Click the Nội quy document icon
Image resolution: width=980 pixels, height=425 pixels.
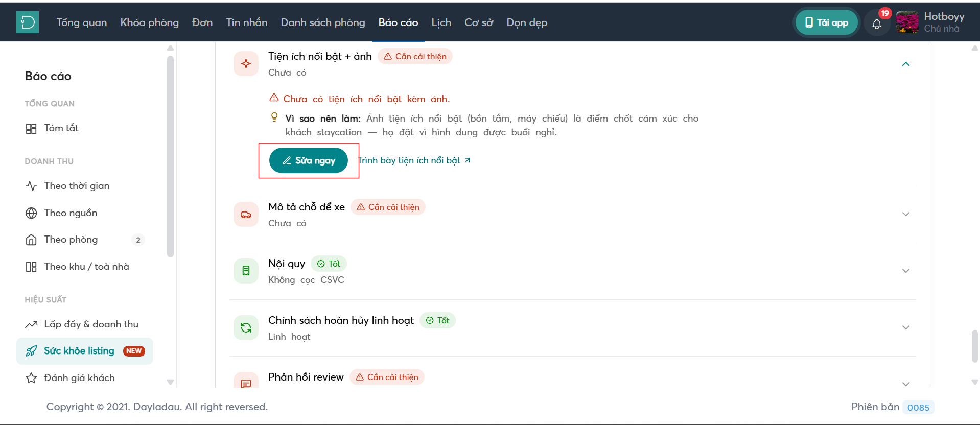coord(246,271)
